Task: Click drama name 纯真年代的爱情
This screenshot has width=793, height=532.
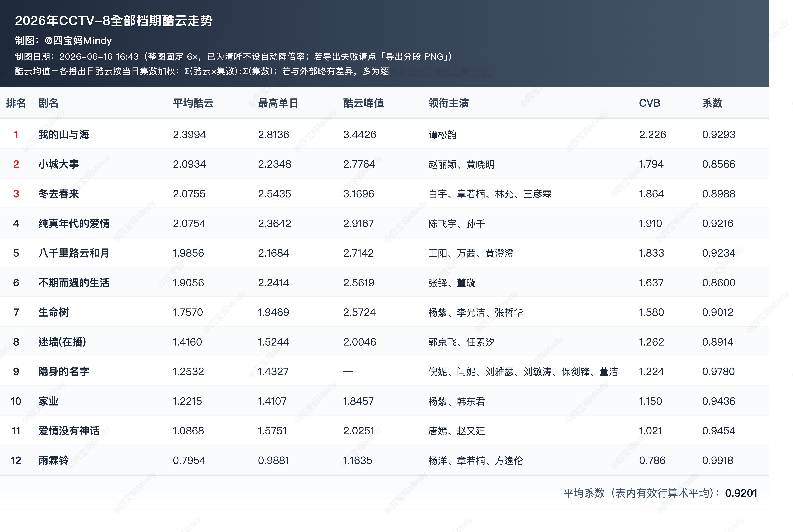Action: click(x=74, y=224)
